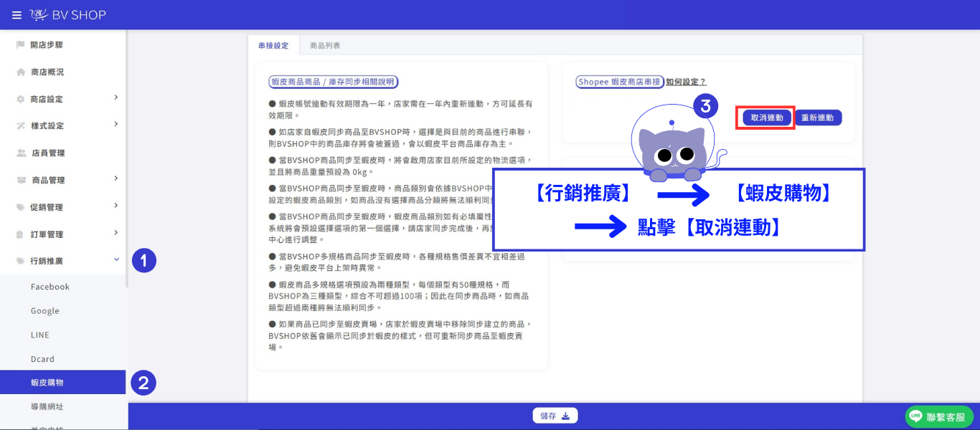Switch to the 串接設定 tab
Image resolution: width=980 pixels, height=430 pixels.
coord(273,46)
